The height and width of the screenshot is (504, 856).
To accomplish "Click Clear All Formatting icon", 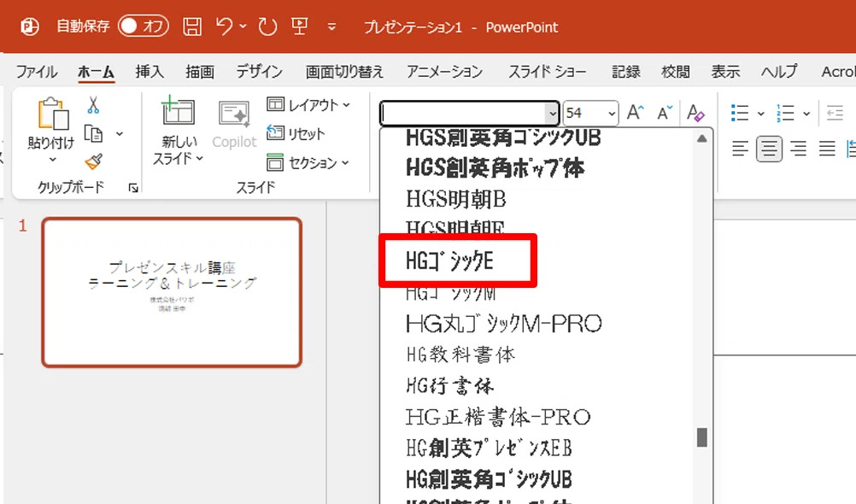I will [x=695, y=113].
